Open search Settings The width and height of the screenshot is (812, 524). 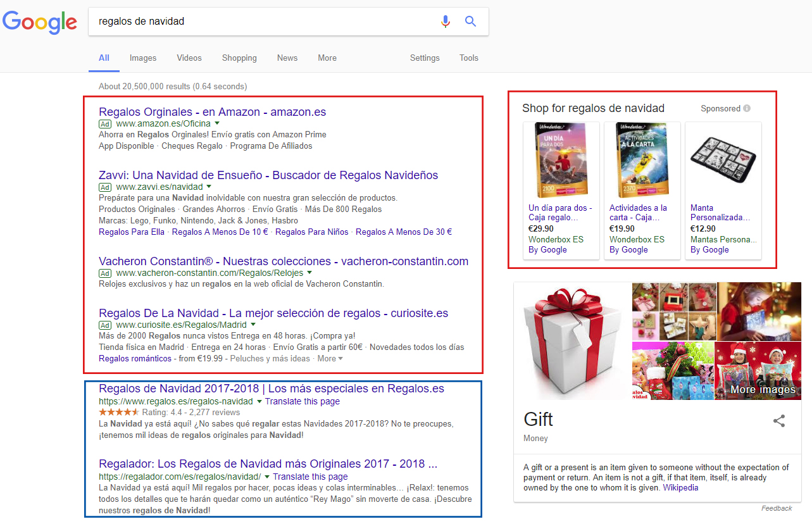[x=425, y=58]
